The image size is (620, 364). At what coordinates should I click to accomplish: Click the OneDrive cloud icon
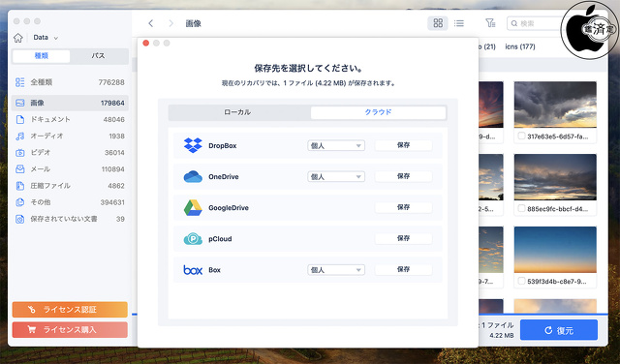193,176
